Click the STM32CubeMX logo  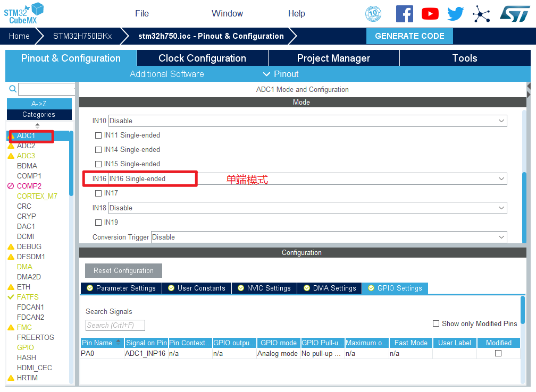point(24,13)
